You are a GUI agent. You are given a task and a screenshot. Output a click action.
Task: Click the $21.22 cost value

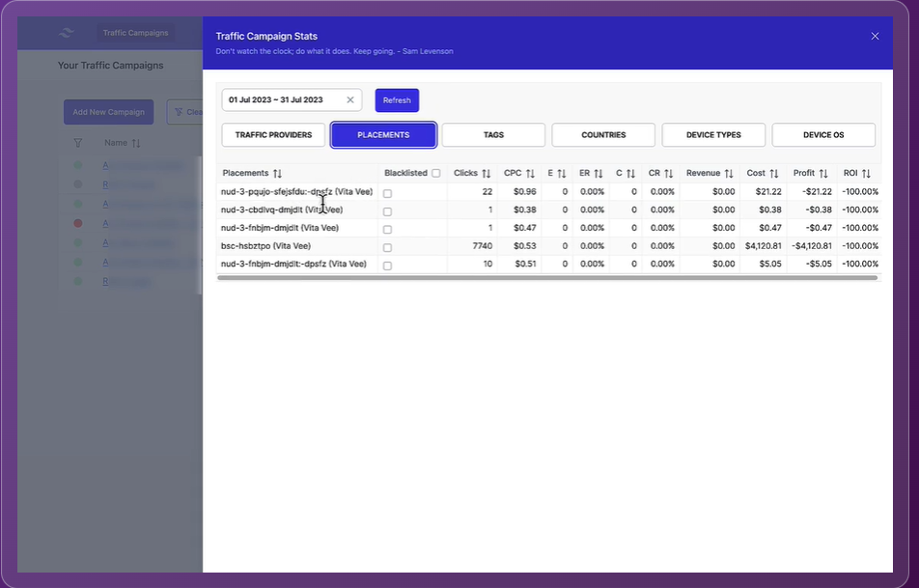click(768, 192)
